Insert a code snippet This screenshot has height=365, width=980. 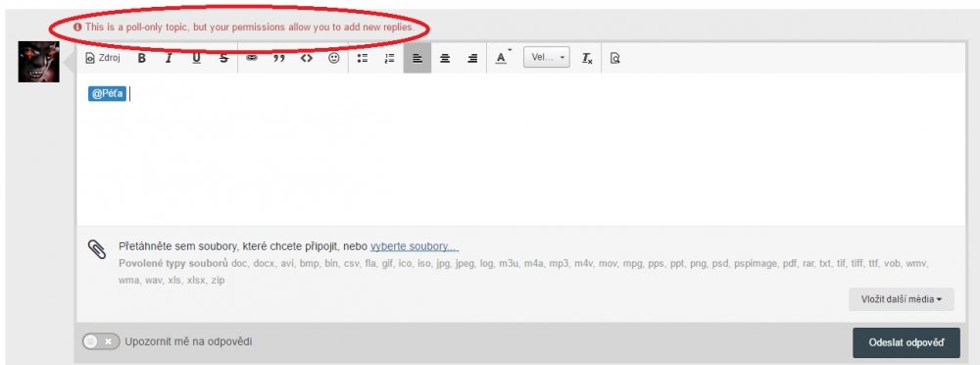(x=306, y=58)
